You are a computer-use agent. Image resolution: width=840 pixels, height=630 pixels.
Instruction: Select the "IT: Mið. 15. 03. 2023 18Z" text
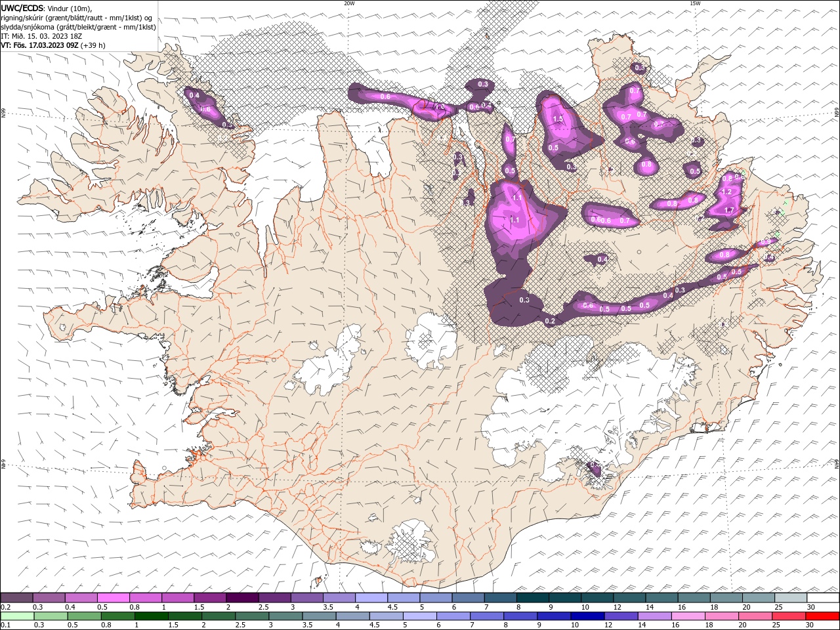[43, 36]
